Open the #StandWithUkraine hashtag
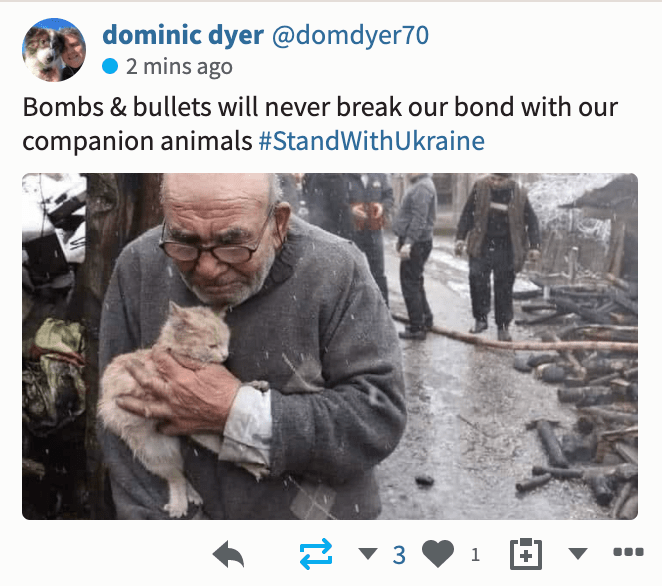This screenshot has height=586, width=662. [x=372, y=141]
